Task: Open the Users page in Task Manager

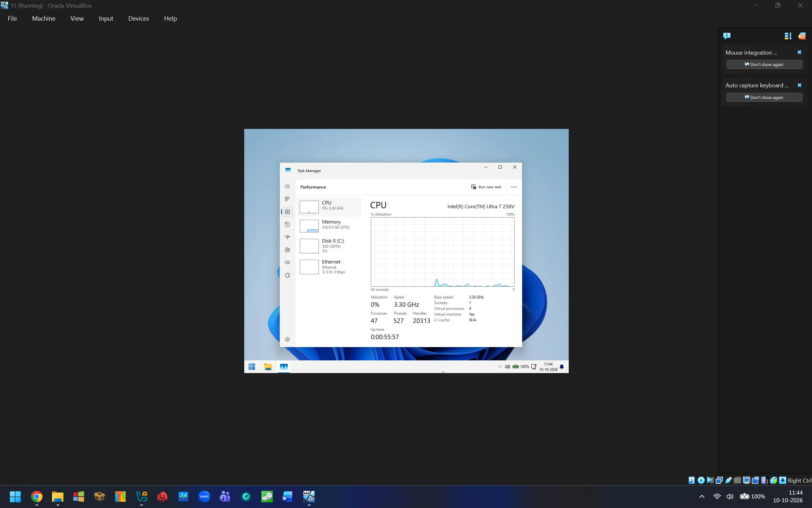Action: (x=287, y=250)
